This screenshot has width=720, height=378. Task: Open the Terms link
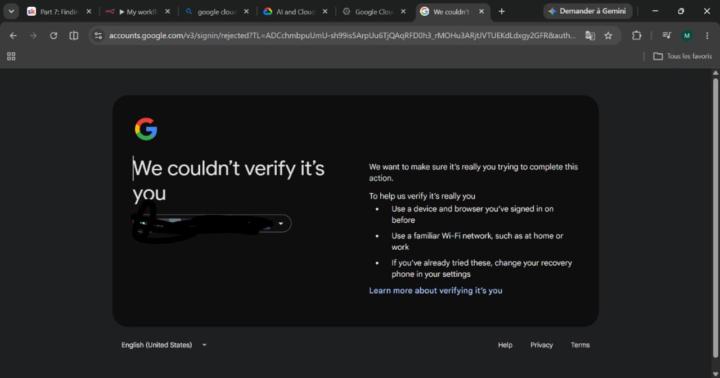(580, 345)
